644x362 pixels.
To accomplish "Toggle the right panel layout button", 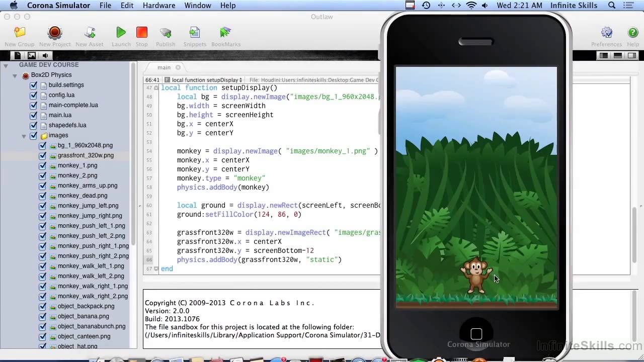I will pyautogui.click(x=631, y=55).
